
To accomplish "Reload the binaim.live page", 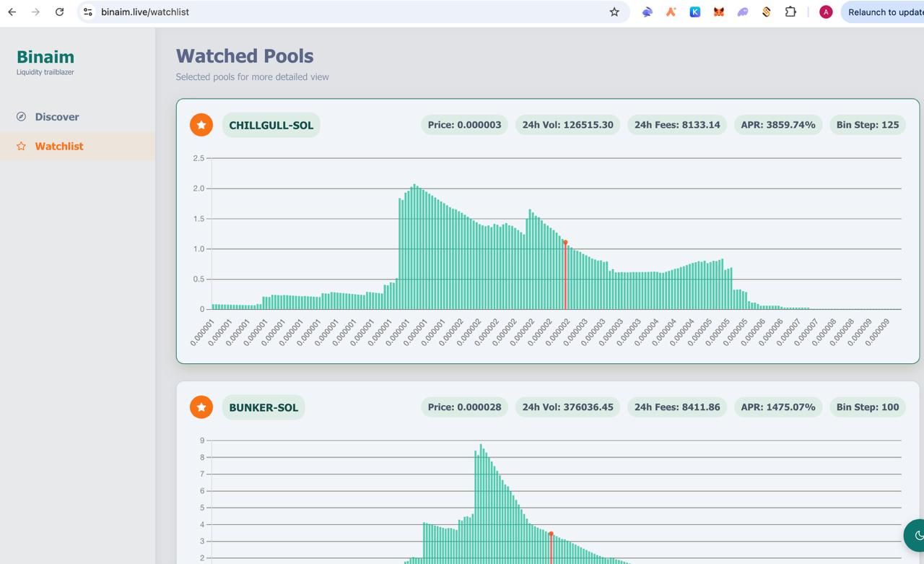I will click(59, 12).
